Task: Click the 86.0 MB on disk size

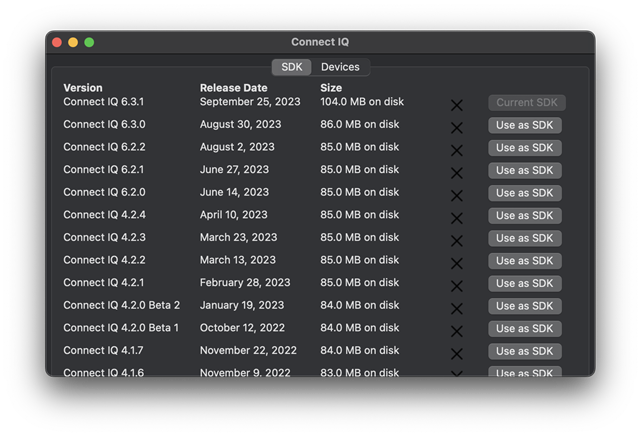Action: pos(360,124)
